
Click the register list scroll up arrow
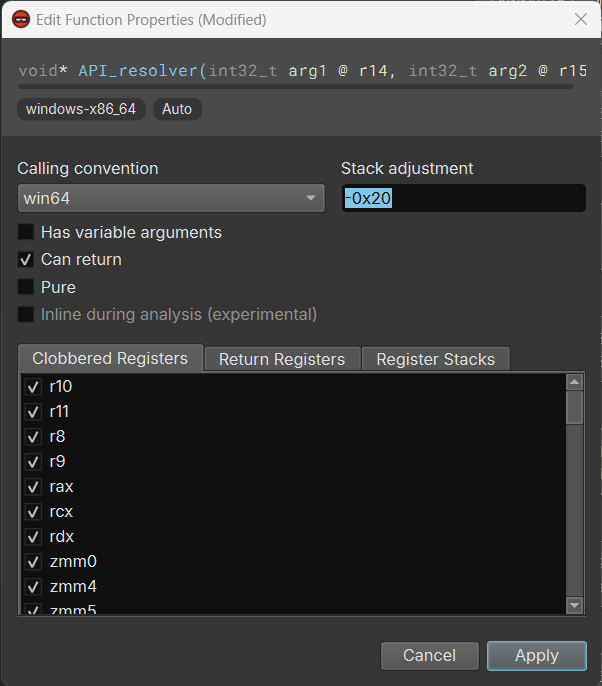(574, 382)
